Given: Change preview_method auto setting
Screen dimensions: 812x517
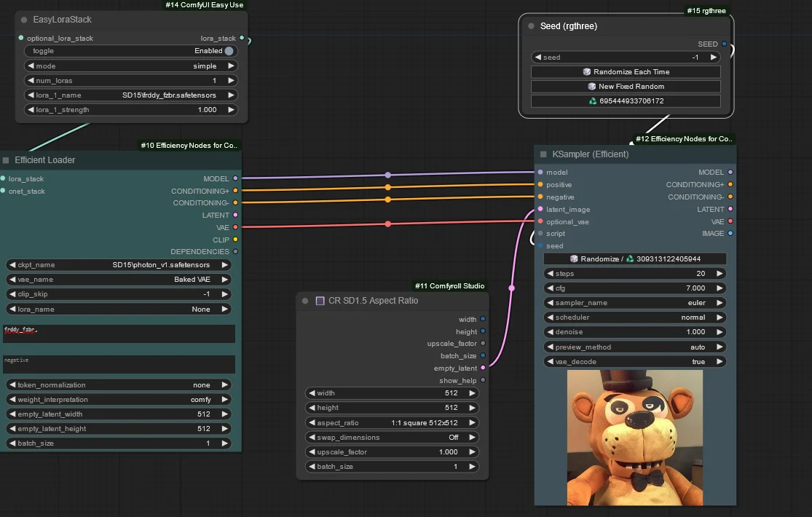Looking at the screenshot, I should (635, 347).
